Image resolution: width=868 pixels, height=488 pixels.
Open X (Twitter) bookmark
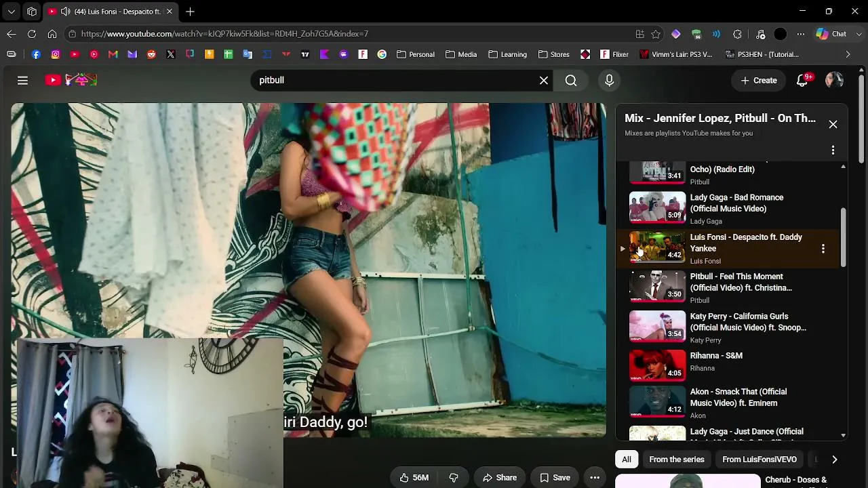coord(171,54)
